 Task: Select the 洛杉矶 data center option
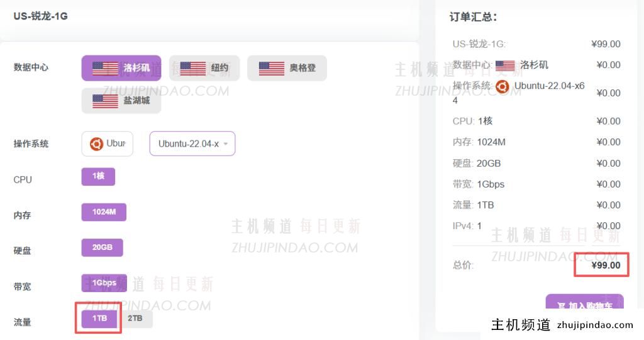click(121, 68)
